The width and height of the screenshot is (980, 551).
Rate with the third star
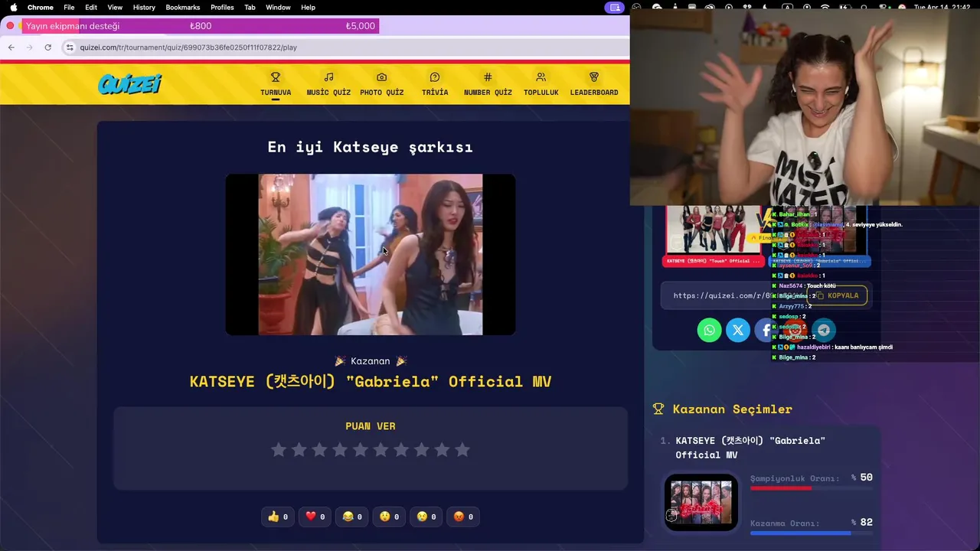click(x=319, y=450)
